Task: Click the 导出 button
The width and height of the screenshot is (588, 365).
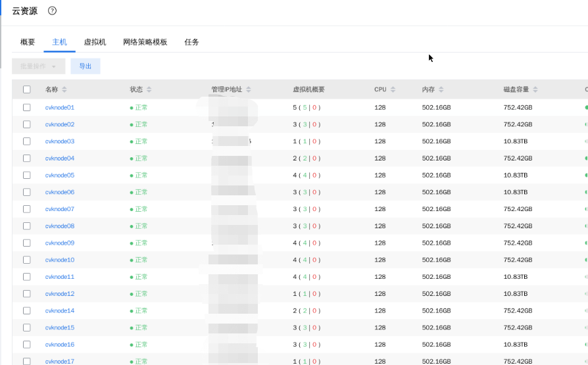Action: 86,66
